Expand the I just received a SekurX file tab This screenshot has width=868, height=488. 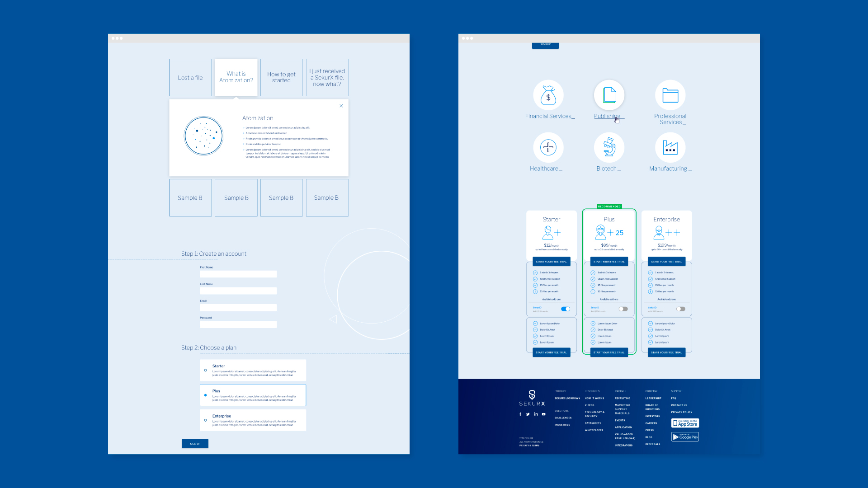point(327,77)
